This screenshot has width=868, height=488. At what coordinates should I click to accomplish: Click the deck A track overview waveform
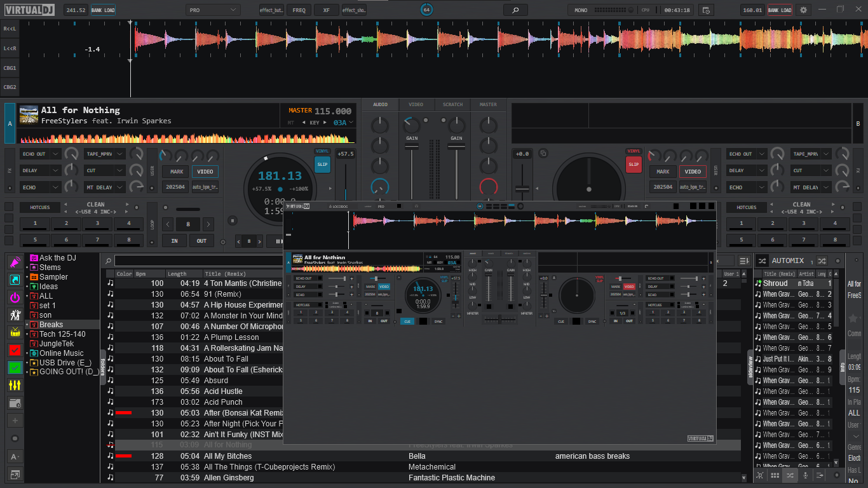(x=188, y=137)
